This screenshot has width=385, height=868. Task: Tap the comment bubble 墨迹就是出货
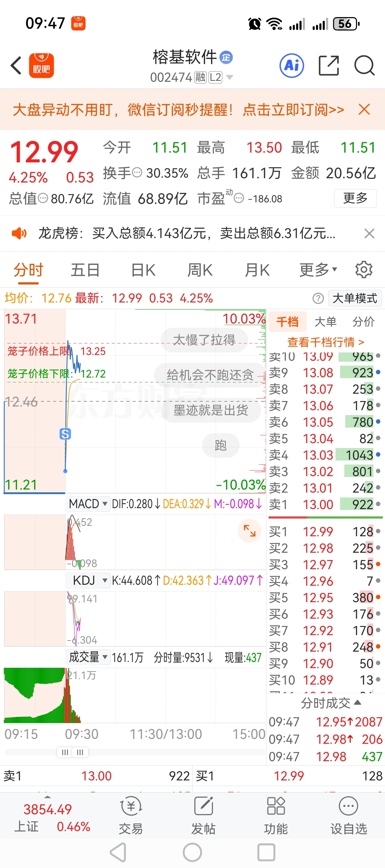[x=211, y=410]
